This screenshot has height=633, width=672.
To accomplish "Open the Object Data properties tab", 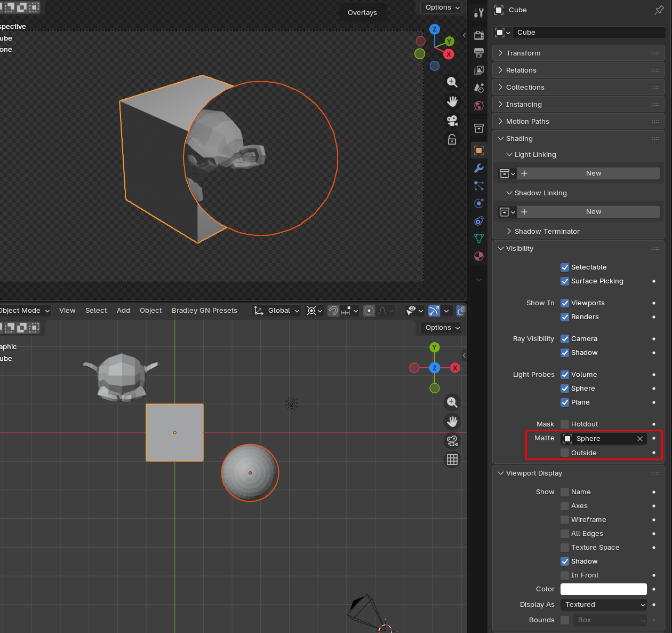I will (x=479, y=238).
